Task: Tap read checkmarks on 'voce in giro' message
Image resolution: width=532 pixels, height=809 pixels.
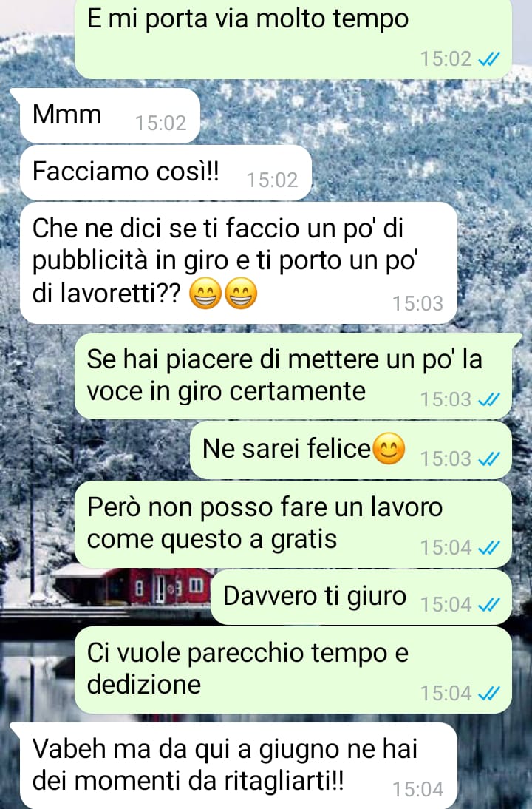Action: point(488,399)
